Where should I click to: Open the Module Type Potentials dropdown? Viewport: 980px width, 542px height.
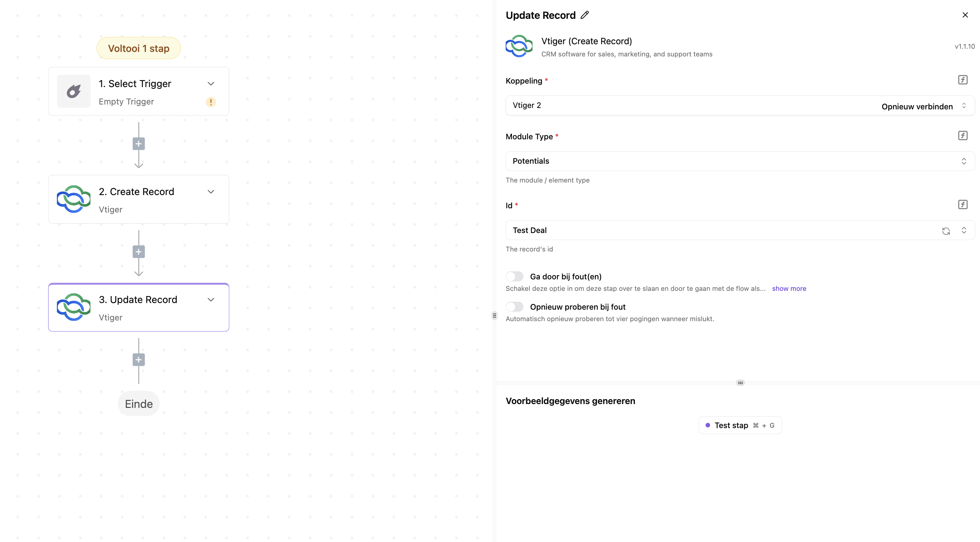740,161
